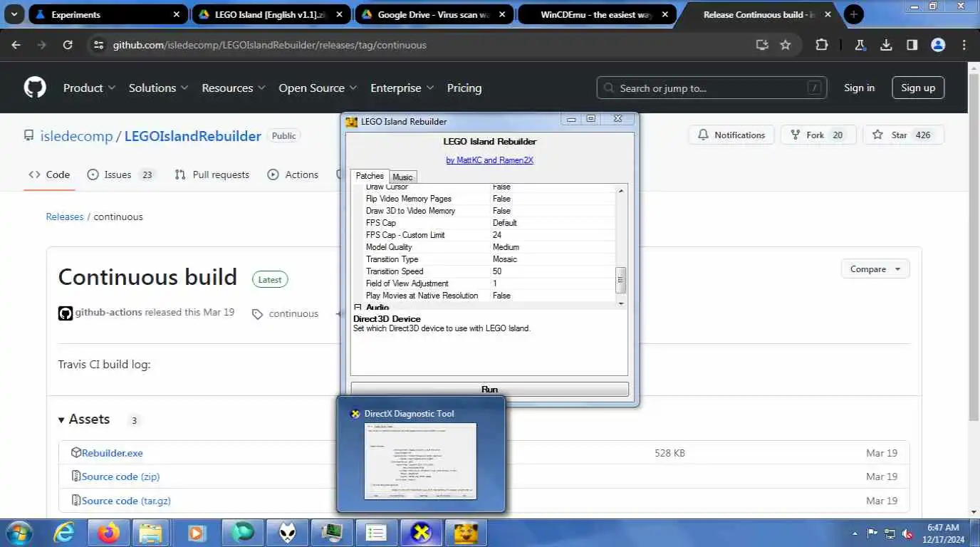Open the Compare dropdown button
Viewport: 980px width, 547px height.
875,269
